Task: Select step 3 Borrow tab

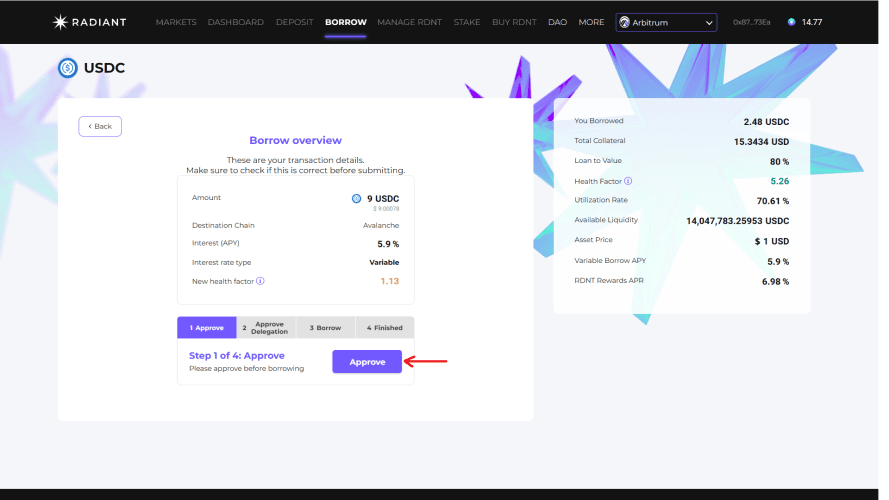Action: coord(325,328)
